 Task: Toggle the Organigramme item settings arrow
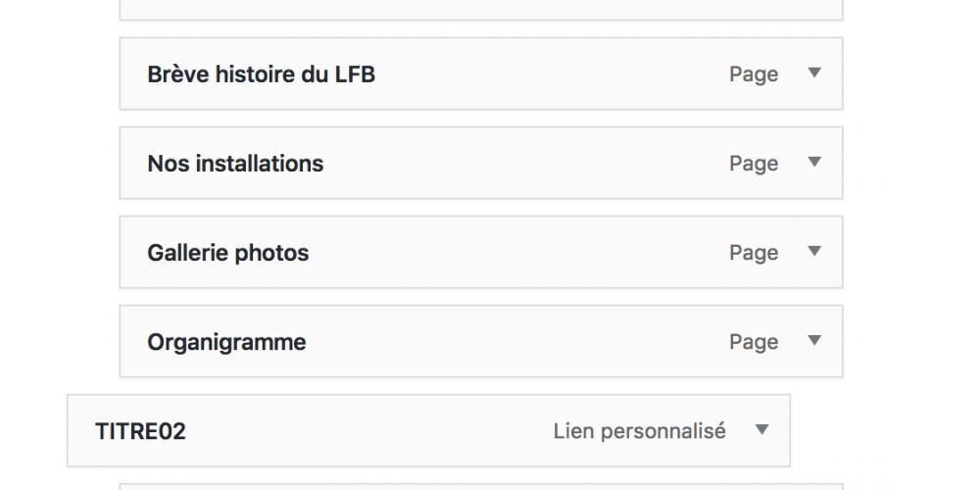813,340
